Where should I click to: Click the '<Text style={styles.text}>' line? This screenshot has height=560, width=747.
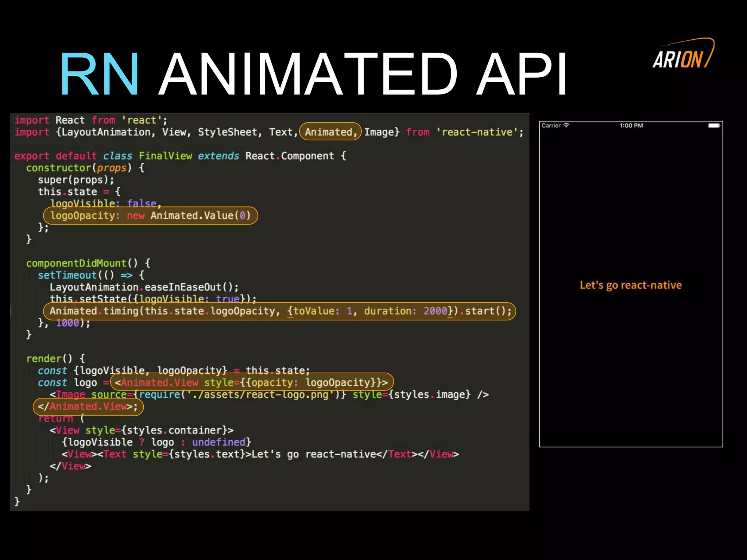[260, 454]
